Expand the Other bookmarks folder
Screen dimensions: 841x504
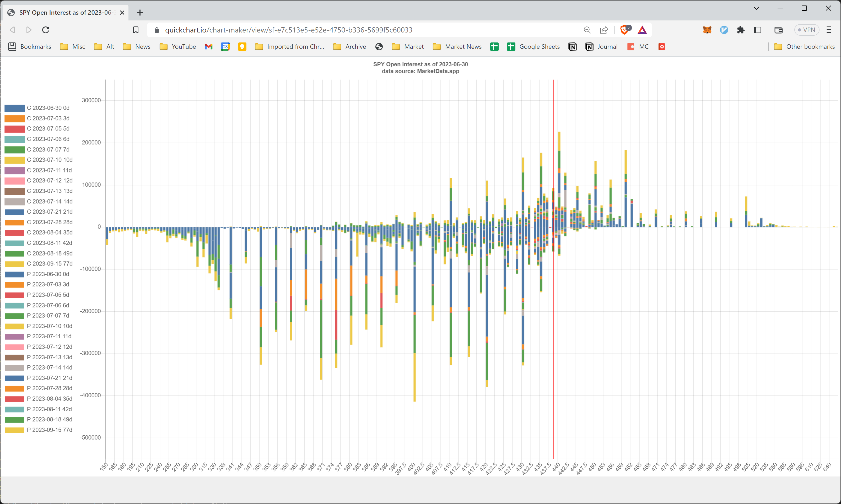(x=804, y=47)
